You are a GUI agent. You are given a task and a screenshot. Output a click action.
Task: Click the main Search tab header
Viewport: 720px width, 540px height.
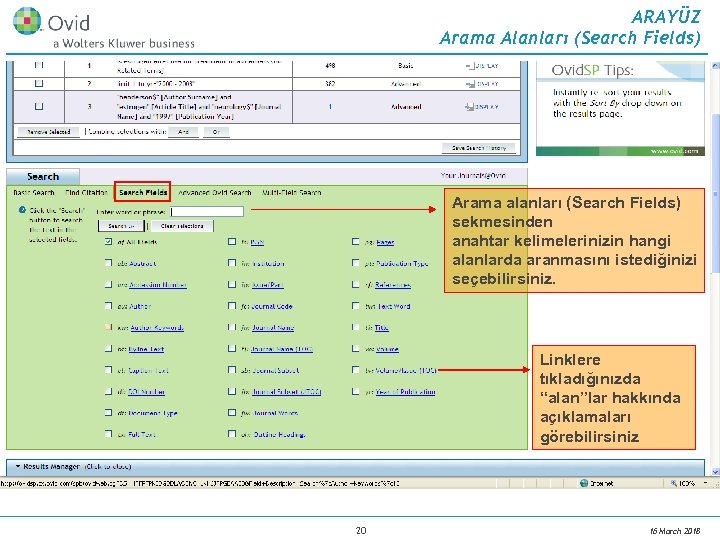coord(43,176)
